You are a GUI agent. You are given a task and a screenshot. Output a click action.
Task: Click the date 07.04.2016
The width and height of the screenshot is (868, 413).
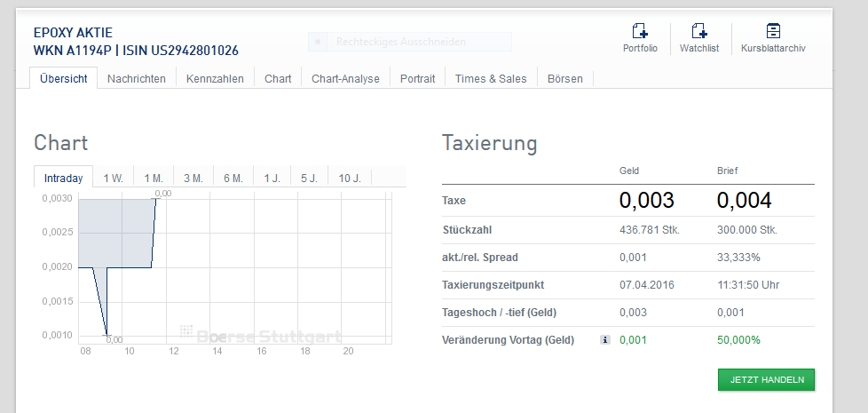(647, 285)
